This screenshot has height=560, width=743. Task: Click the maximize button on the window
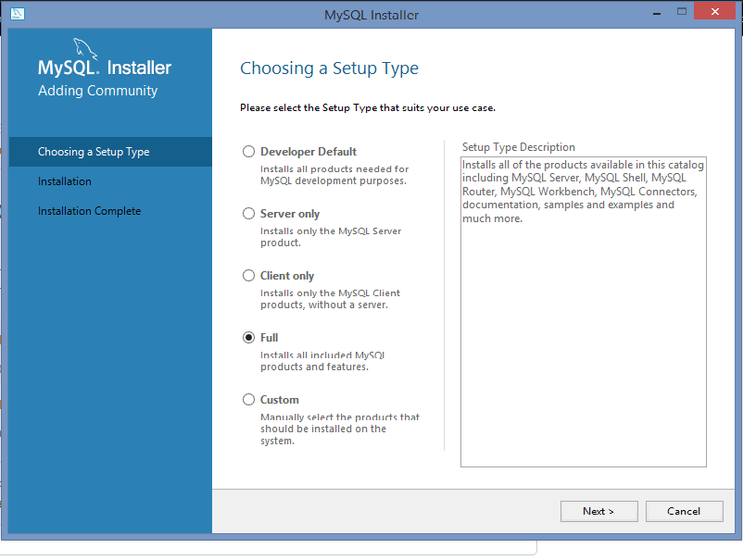(x=683, y=12)
